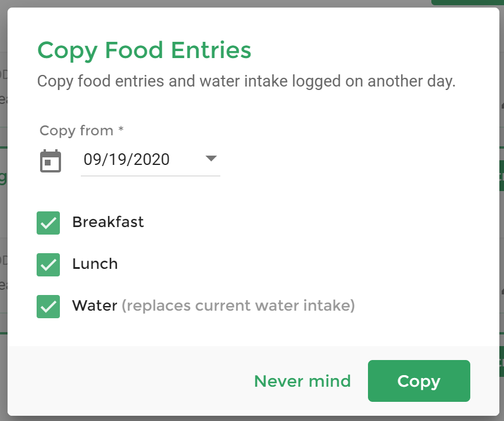Click the Lunch label text
504x421 pixels.
pos(95,264)
